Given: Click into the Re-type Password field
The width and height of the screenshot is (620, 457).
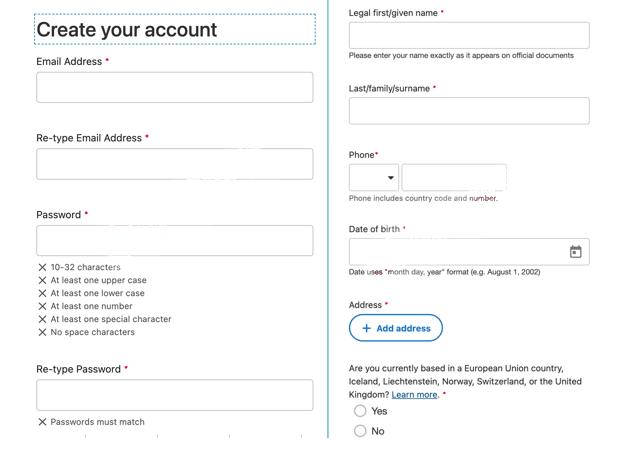Looking at the screenshot, I should pyautogui.click(x=175, y=395).
